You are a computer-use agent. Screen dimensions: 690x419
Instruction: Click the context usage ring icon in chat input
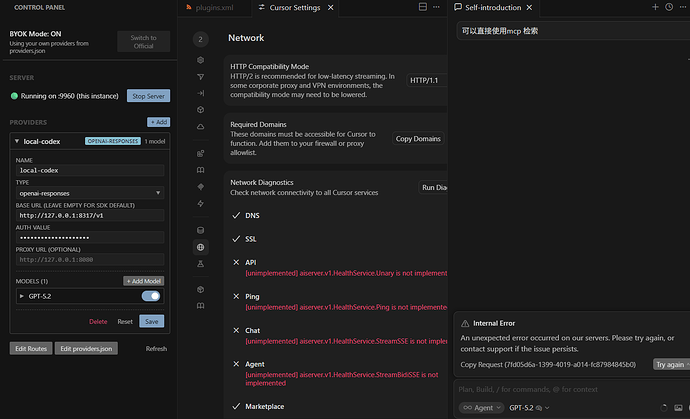(x=664, y=408)
